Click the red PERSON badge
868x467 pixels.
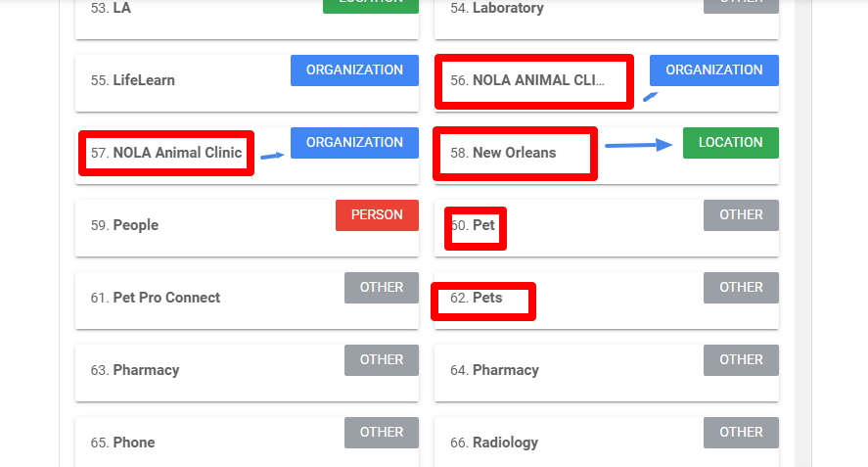(x=377, y=215)
